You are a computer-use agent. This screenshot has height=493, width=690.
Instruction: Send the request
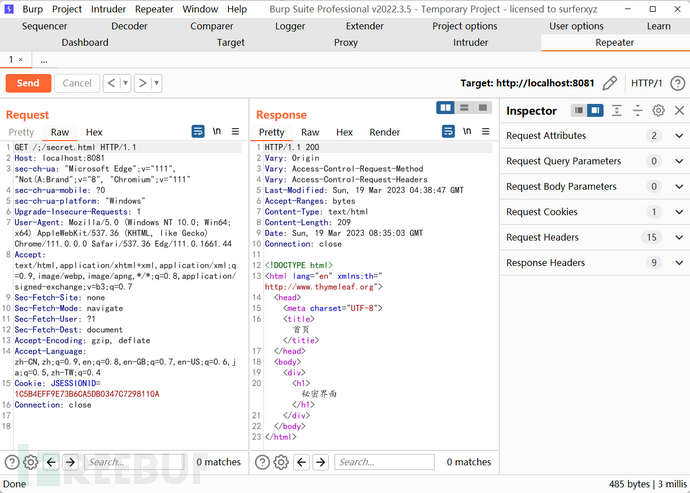28,83
